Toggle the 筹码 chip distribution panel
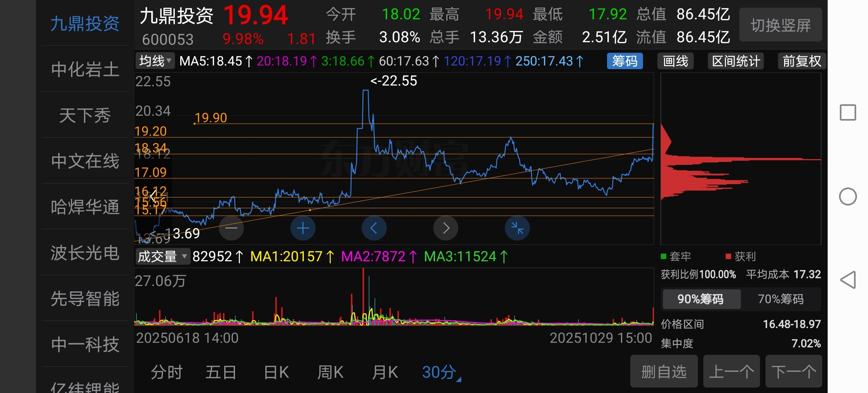Screen dimensions: 868x393 [624, 61]
